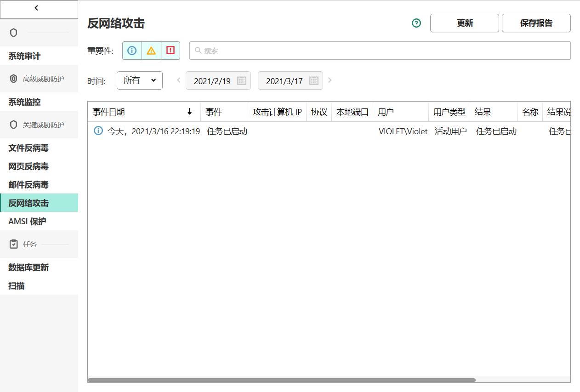Screen dimensions: 580x392
Task: Open the AMSI 保护 section
Action: click(x=26, y=221)
